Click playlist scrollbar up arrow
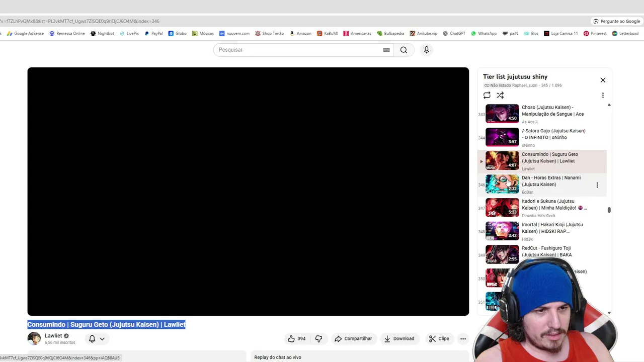The height and width of the screenshot is (362, 644). tap(609, 105)
